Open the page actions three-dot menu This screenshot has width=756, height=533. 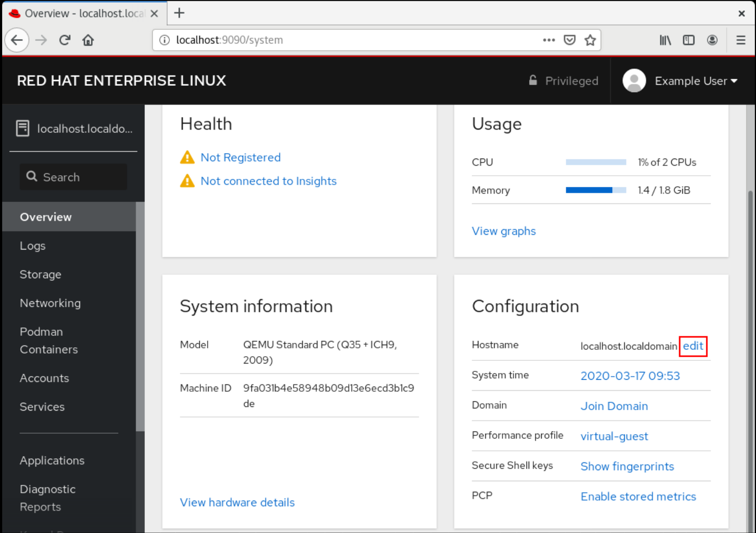click(x=548, y=40)
